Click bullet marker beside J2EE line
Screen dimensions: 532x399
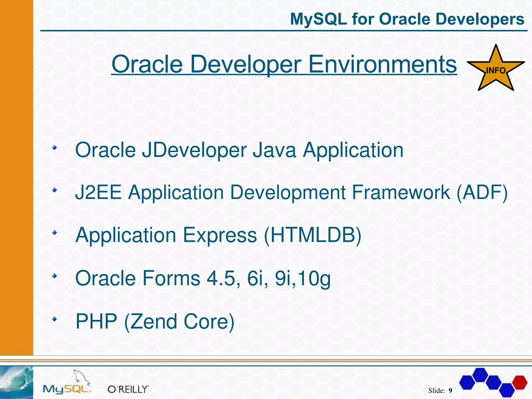54,190
